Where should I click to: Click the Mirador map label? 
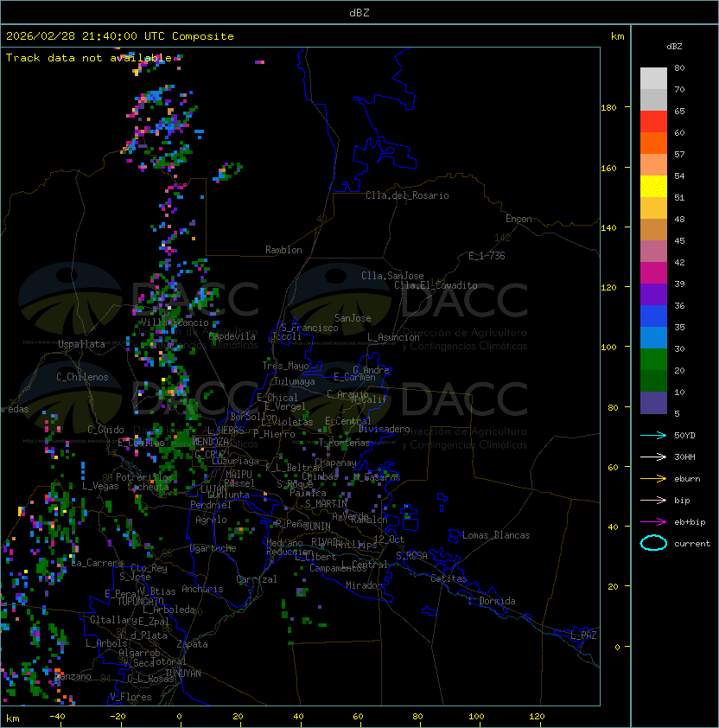coord(365,585)
